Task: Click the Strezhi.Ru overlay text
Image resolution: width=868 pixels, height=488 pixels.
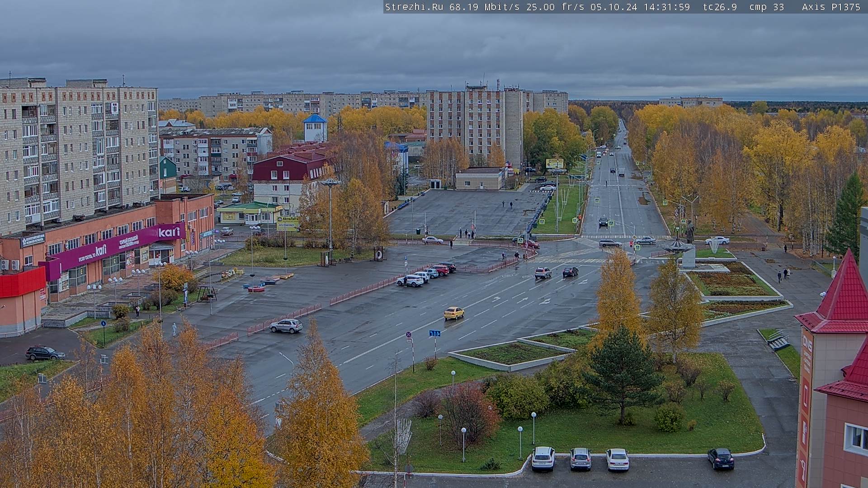Action: click(x=414, y=7)
